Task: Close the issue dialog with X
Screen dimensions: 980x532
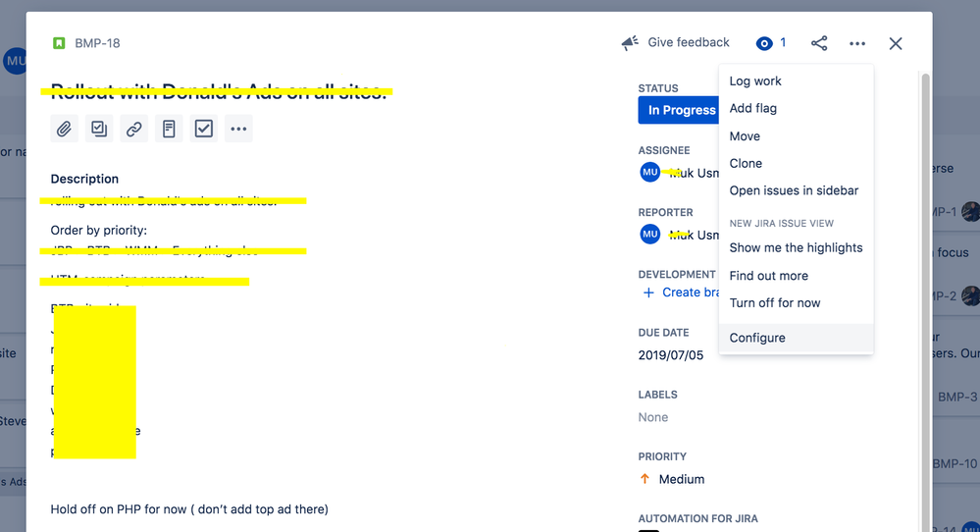Action: pos(896,43)
